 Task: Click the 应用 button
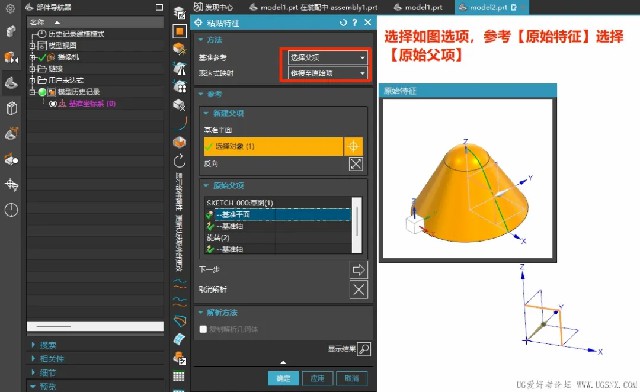pyautogui.click(x=318, y=378)
